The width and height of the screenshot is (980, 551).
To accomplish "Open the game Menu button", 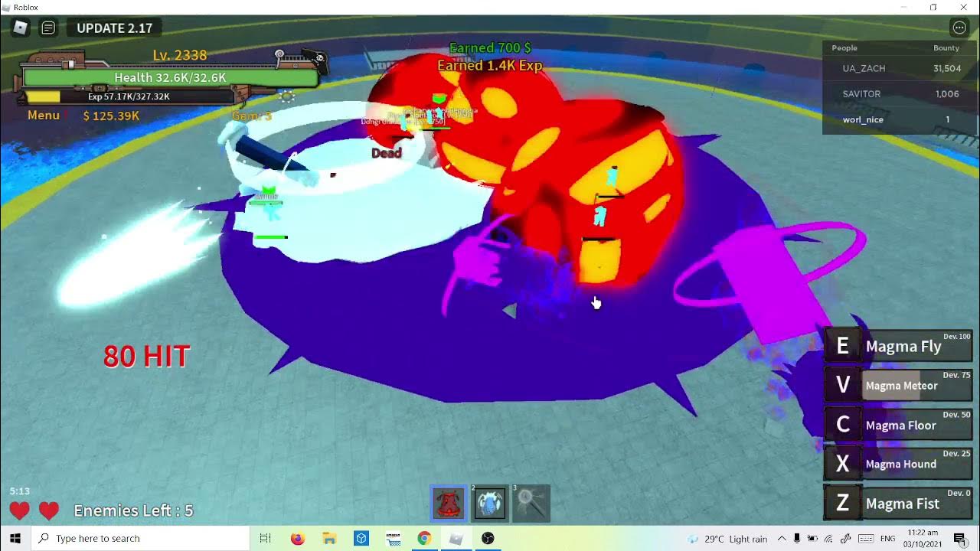I will 44,115.
